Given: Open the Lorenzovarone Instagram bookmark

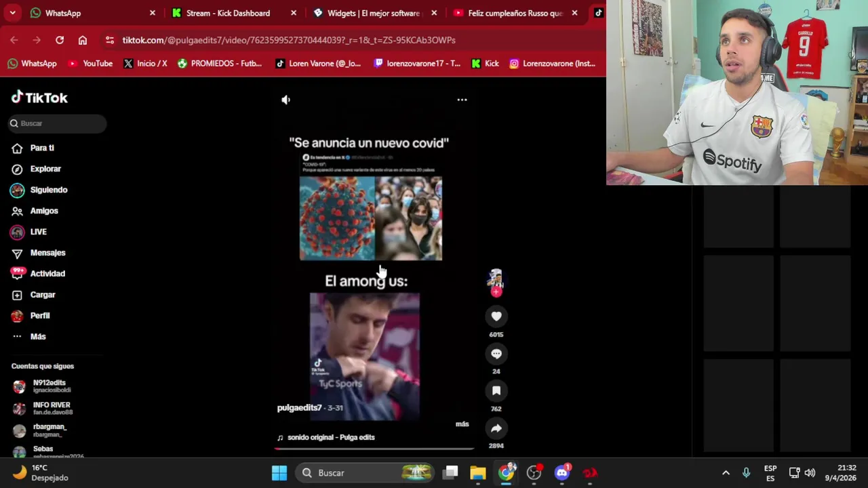Looking at the screenshot, I should pyautogui.click(x=552, y=64).
